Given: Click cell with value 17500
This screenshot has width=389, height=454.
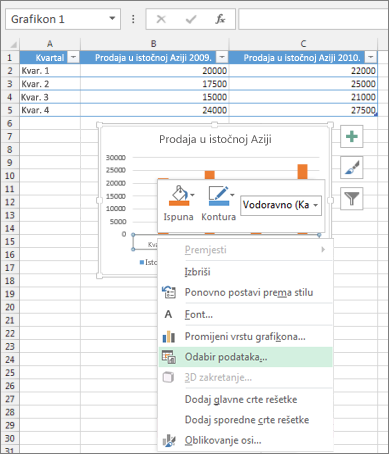Looking at the screenshot, I should pos(154,84).
